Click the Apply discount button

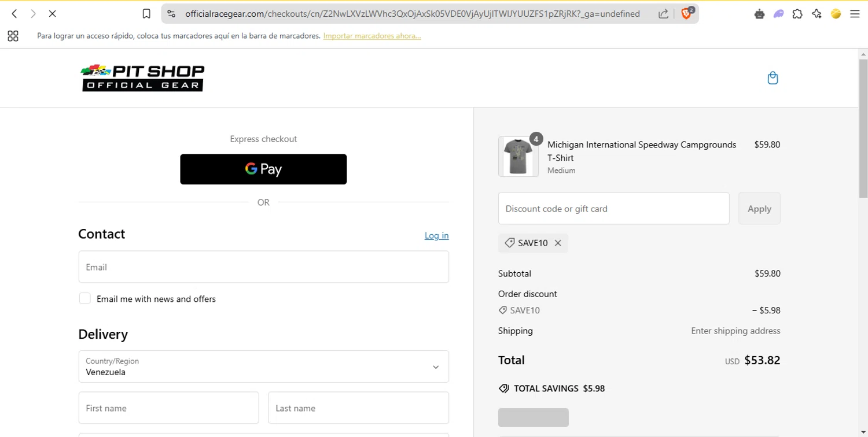click(759, 209)
